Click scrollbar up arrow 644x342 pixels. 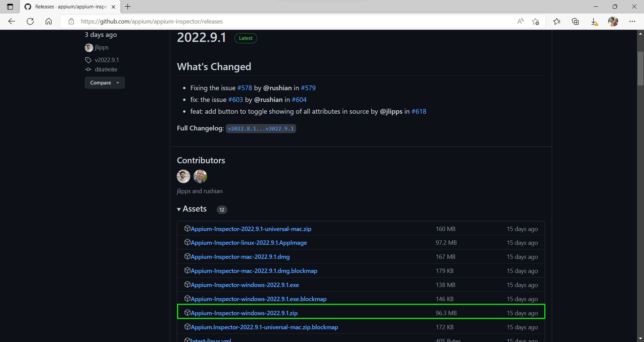(x=640, y=34)
